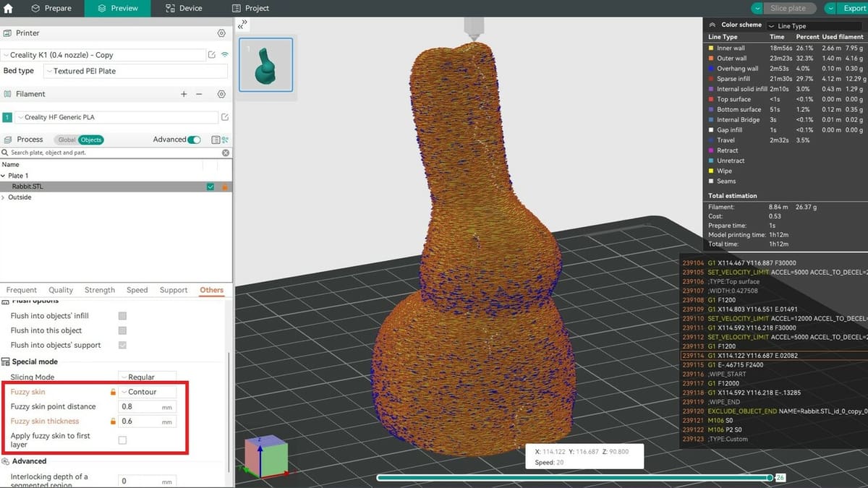
Task: Switch to the Preview tab
Action: 117,8
